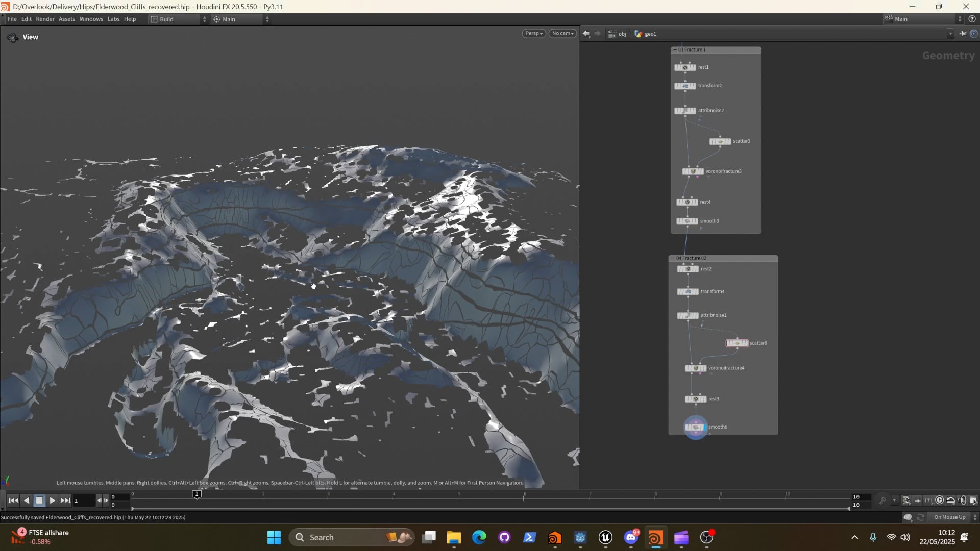980x551 pixels.
Task: Open the No cam camera dropdown
Action: click(x=562, y=33)
